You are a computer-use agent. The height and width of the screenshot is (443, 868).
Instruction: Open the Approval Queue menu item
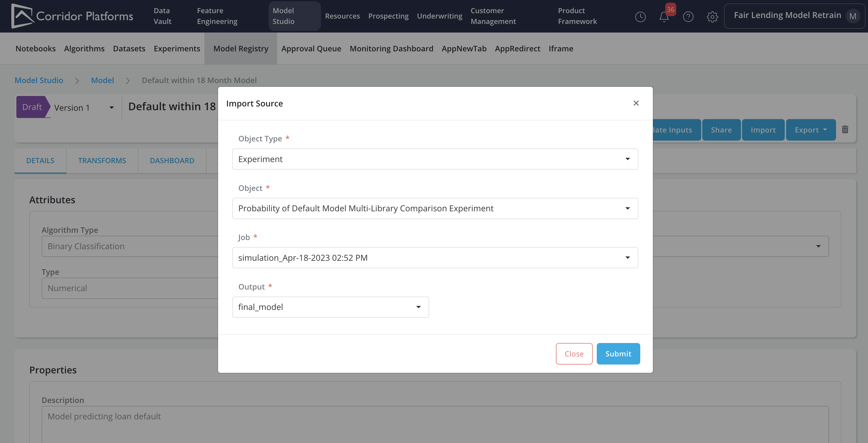pyautogui.click(x=311, y=49)
